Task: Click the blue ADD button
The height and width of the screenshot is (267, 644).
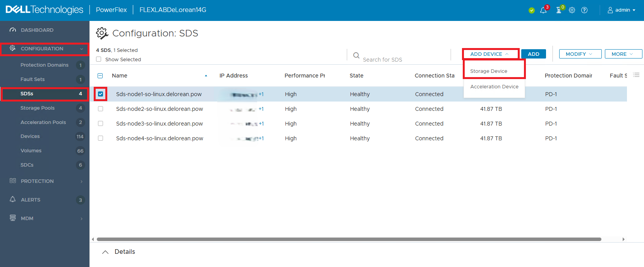Action: click(533, 54)
